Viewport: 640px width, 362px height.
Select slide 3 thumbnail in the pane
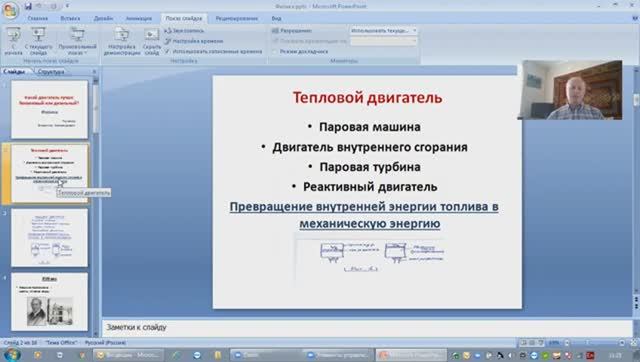coord(49,238)
